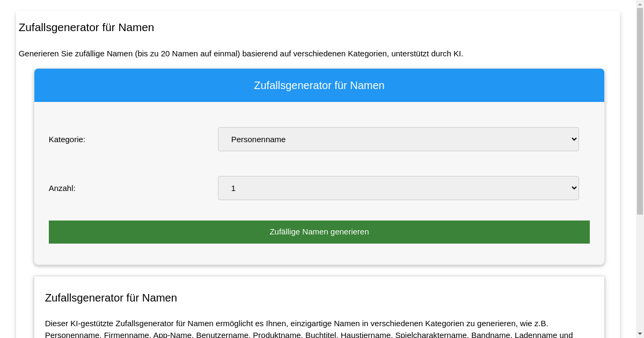This screenshot has height=338, width=644.
Task: Click the intro sentence about bis zu 20 Namen
Action: 241,54
